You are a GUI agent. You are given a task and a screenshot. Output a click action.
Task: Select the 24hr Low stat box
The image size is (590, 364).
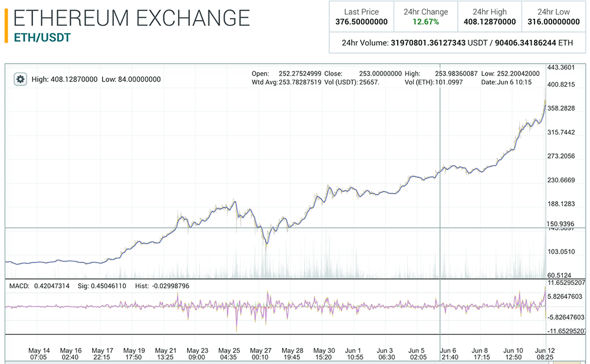(x=553, y=17)
